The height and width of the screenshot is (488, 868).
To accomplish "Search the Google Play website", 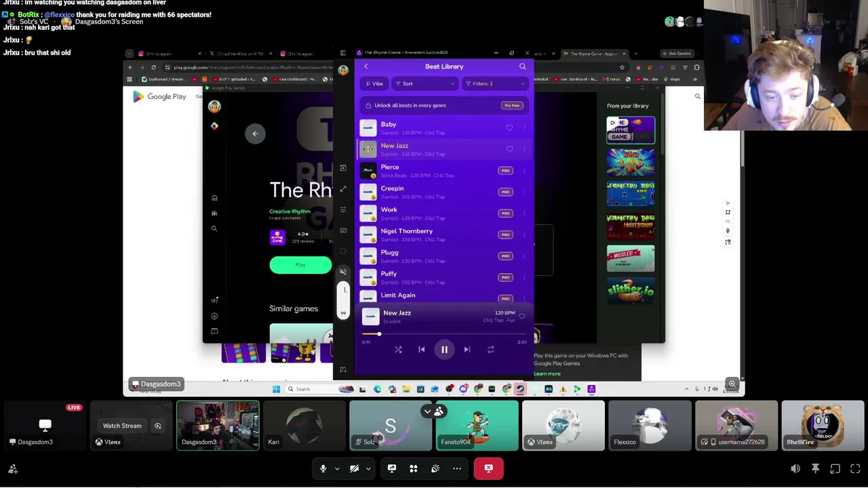I will 697,97.
